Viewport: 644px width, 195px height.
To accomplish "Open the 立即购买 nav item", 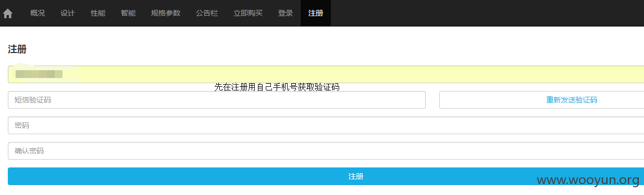I will pyautogui.click(x=248, y=13).
